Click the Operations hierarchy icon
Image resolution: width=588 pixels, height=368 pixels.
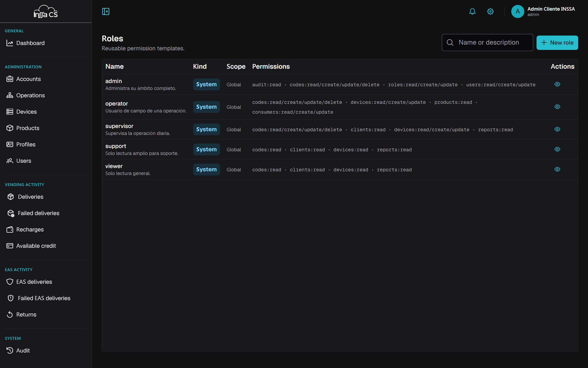click(10, 95)
